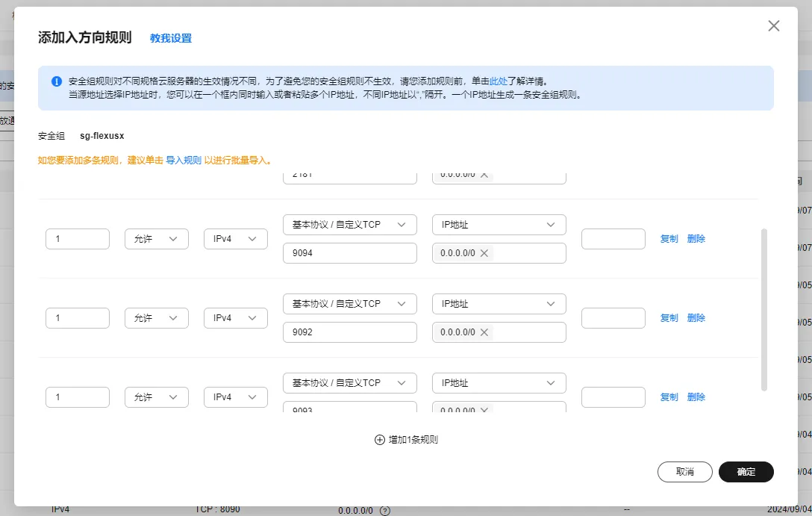Remove 0.0.0.0/0 tag in the partially hidden top row
The width and height of the screenshot is (812, 516).
(484, 175)
